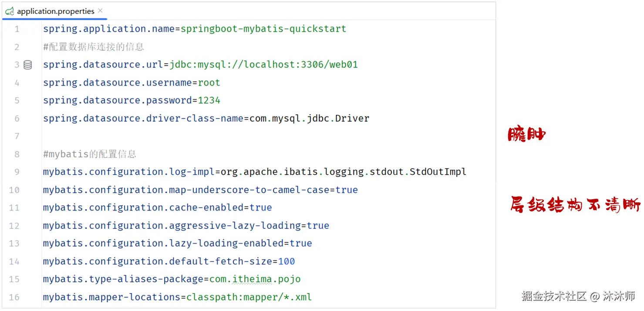Click line number 12 in the gutter
Viewport: 644px width, 311px height.
14,226
